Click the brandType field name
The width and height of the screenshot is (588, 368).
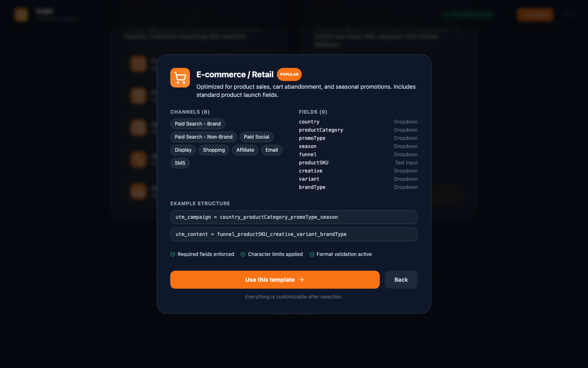(312, 187)
